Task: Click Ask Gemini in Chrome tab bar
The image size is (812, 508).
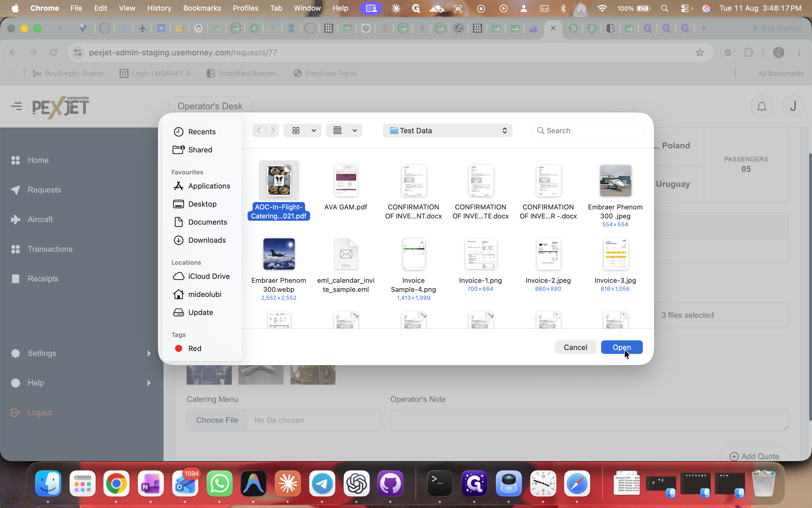Action: click(776, 28)
